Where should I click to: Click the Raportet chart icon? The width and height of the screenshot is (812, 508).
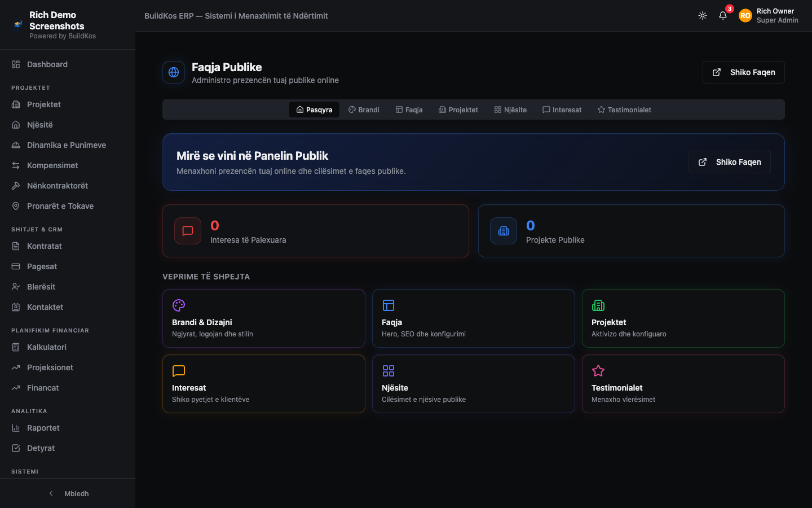pyautogui.click(x=16, y=428)
